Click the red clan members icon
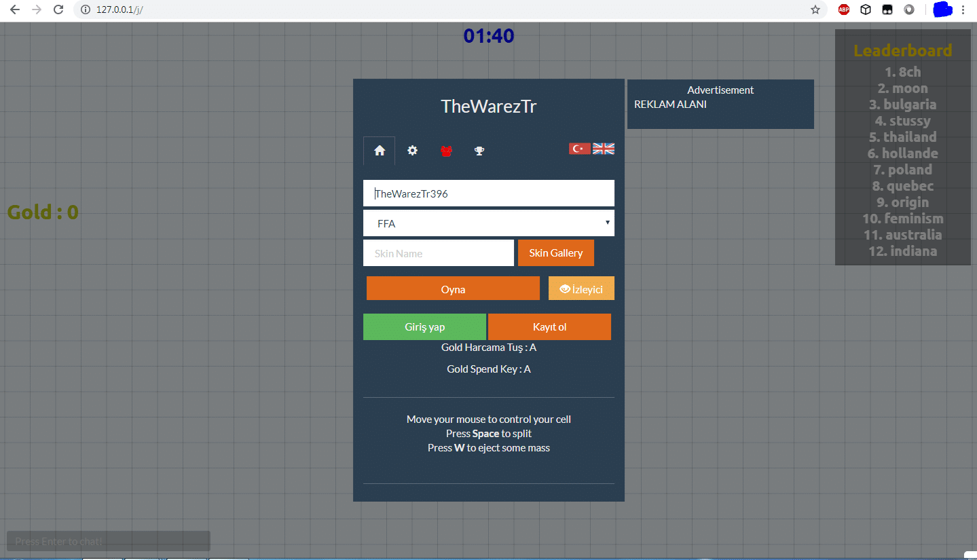Image resolution: width=977 pixels, height=560 pixels. [x=446, y=151]
